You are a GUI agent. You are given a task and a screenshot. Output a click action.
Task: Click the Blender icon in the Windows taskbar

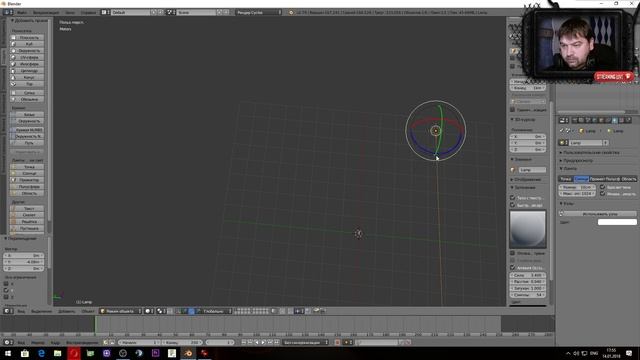(188, 353)
